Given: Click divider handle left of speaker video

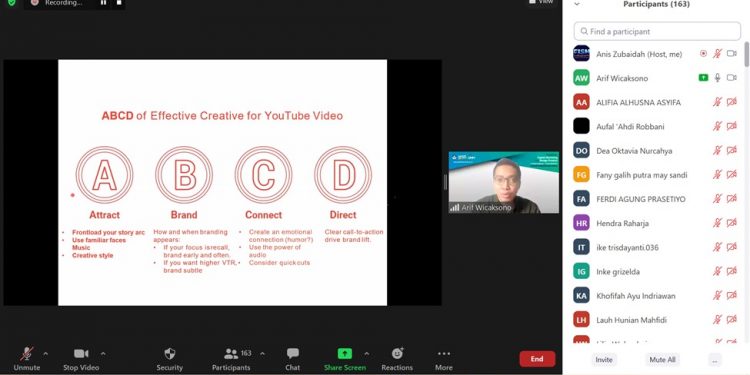Looking at the screenshot, I should coord(445,182).
